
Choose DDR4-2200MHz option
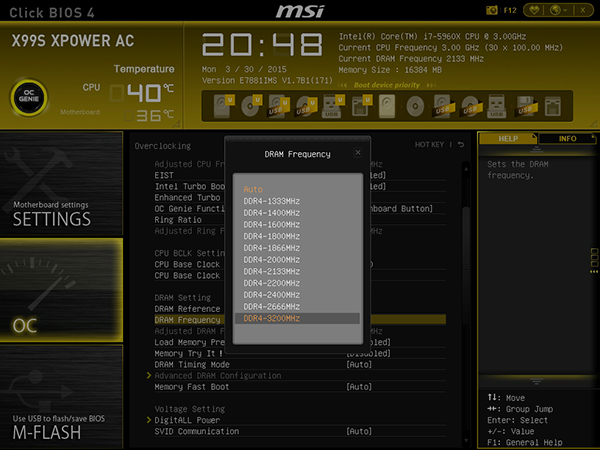[x=297, y=283]
